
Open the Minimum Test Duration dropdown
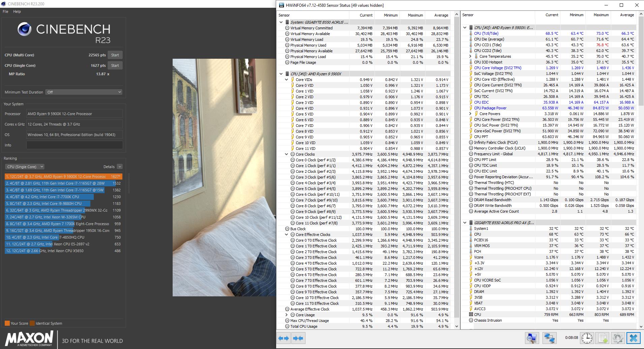[84, 92]
